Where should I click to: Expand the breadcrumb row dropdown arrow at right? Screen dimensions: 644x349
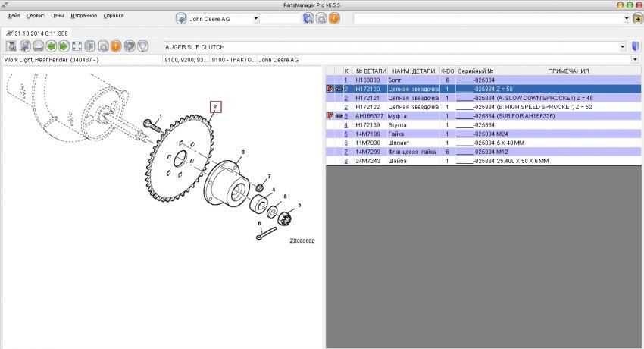[x=636, y=60]
